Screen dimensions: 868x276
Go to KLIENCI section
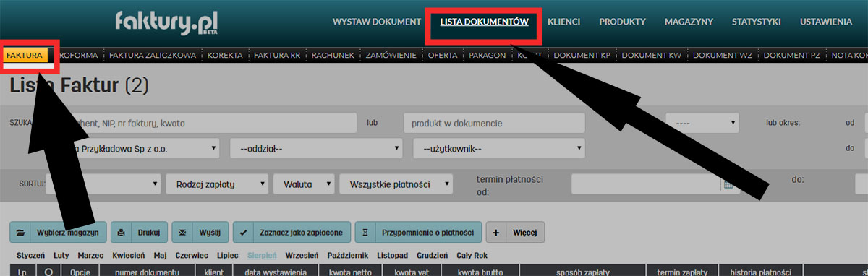[564, 22]
